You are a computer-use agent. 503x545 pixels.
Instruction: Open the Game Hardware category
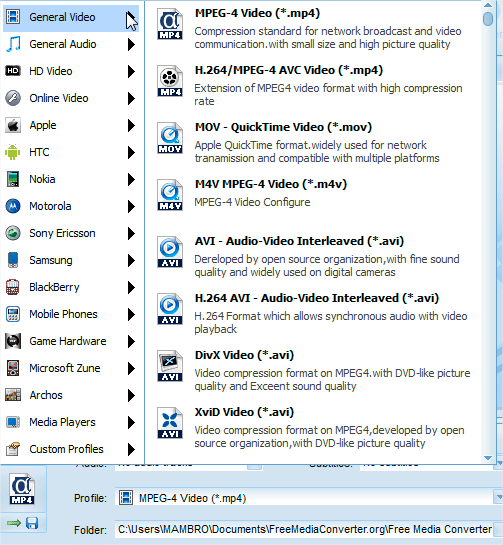(x=71, y=341)
